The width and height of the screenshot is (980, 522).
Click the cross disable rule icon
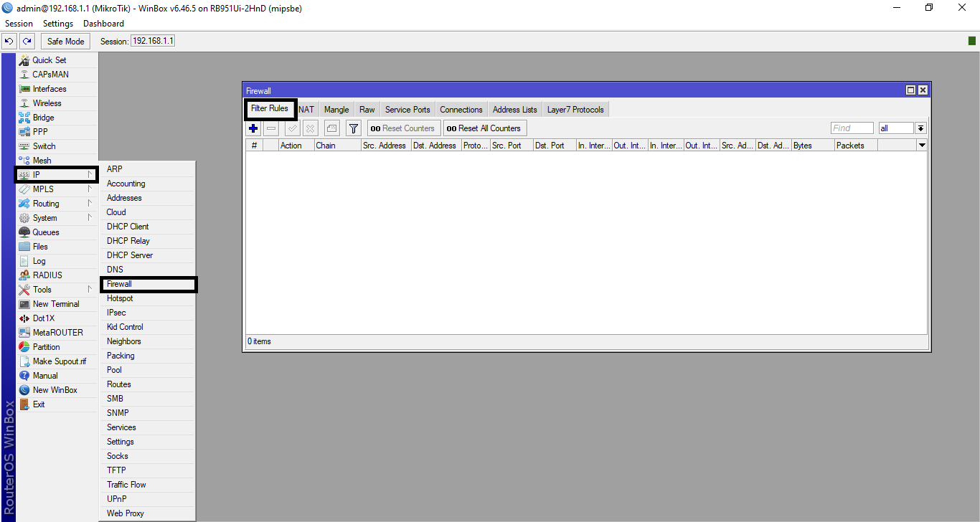coord(310,128)
